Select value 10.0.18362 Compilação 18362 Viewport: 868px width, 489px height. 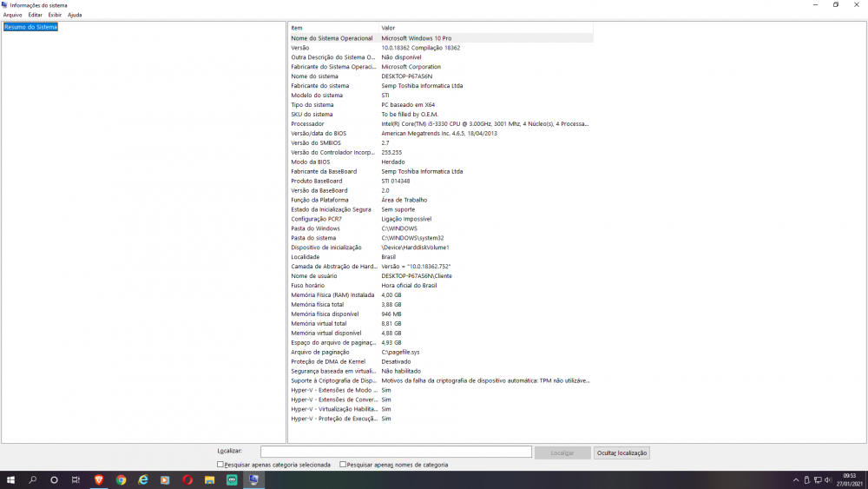(421, 48)
